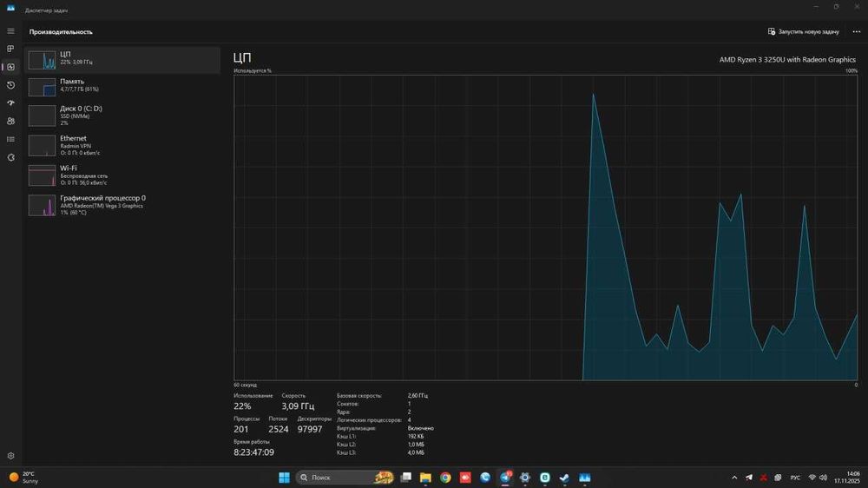This screenshot has width=868, height=488.
Task: Open the Settings gear app on taskbar
Action: (x=525, y=478)
